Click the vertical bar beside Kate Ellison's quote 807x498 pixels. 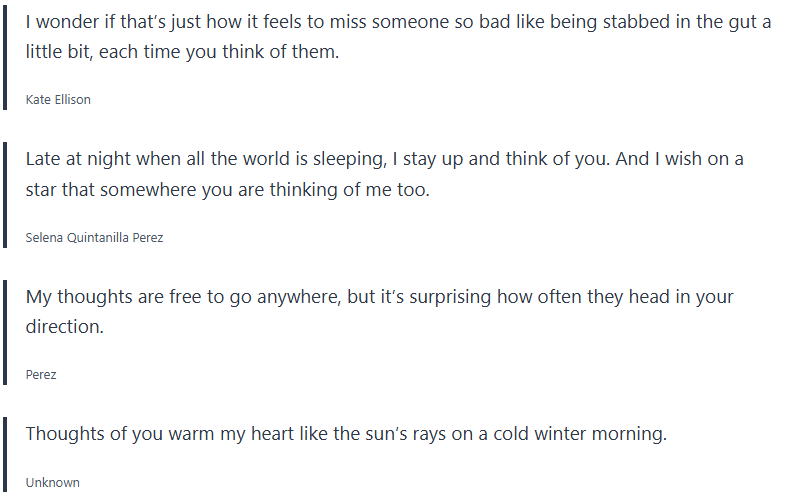(x=6, y=60)
